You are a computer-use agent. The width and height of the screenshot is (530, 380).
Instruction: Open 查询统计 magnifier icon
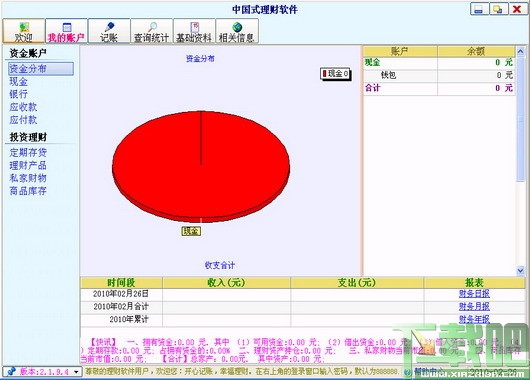click(x=152, y=27)
